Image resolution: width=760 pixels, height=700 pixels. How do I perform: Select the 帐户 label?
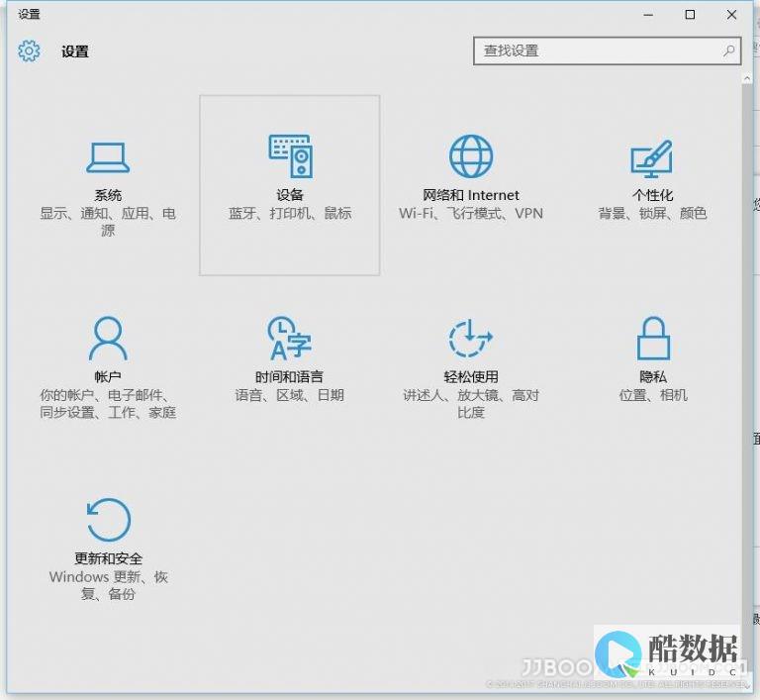[108, 377]
